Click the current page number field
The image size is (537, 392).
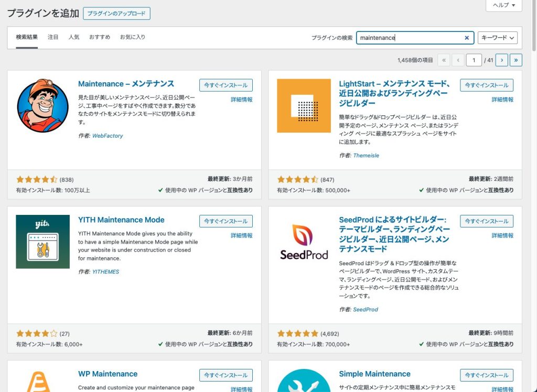click(474, 60)
